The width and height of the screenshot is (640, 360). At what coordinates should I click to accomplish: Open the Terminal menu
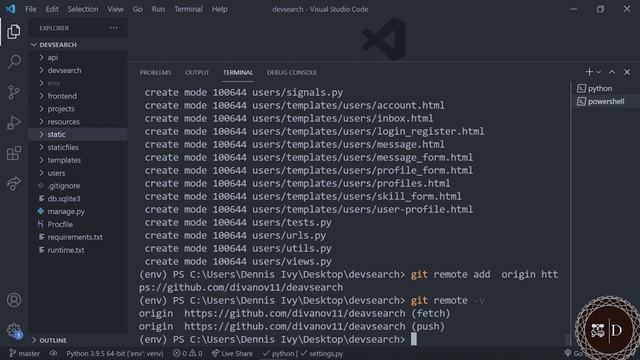click(188, 9)
